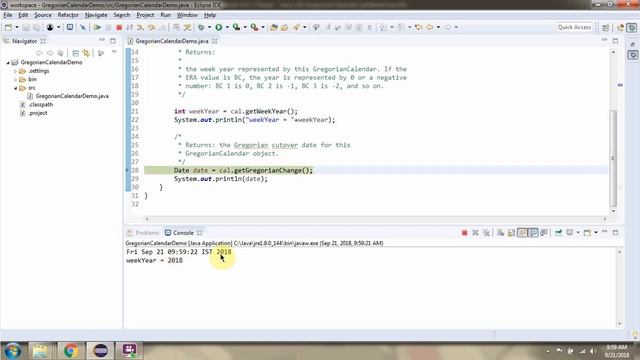Viewport: 640px width, 360px height.
Task: Click Collapse All icon in Navigator
Action: click(x=76, y=53)
